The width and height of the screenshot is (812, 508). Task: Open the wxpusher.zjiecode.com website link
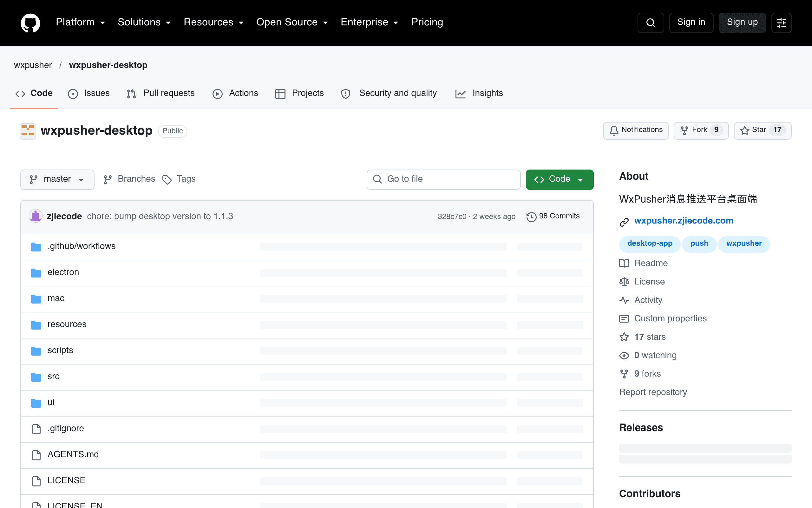[684, 221]
